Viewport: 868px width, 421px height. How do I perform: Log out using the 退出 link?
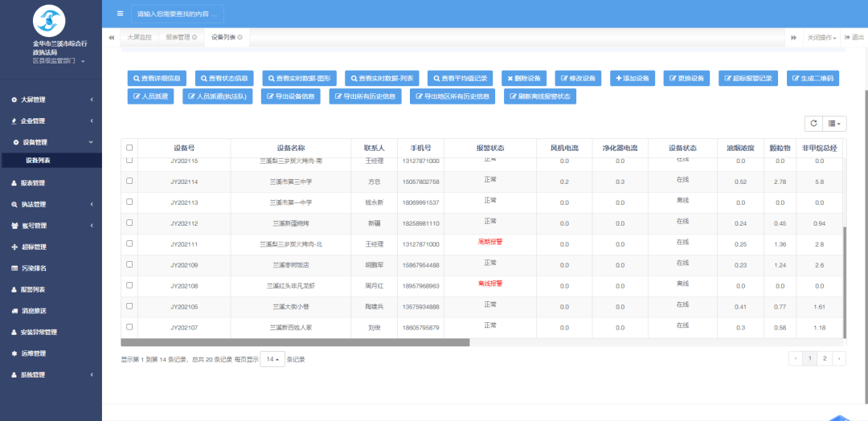pos(854,38)
